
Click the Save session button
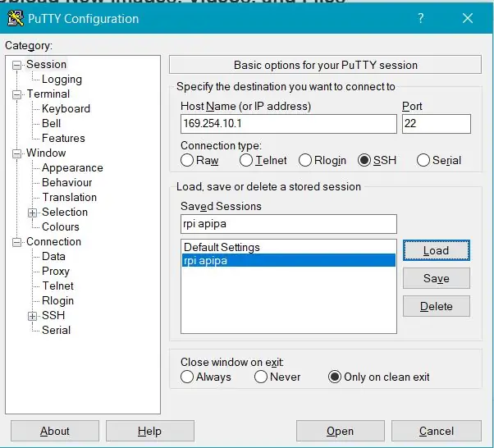(x=437, y=278)
